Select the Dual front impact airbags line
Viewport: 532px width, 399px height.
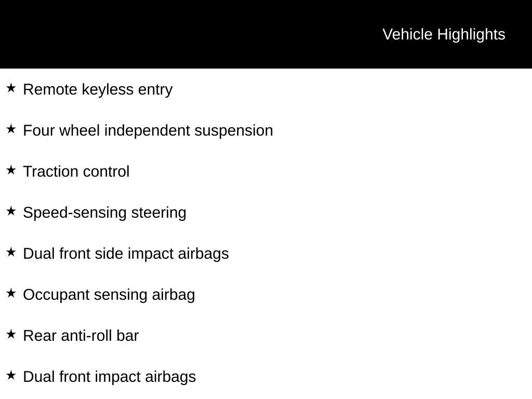pos(110,377)
